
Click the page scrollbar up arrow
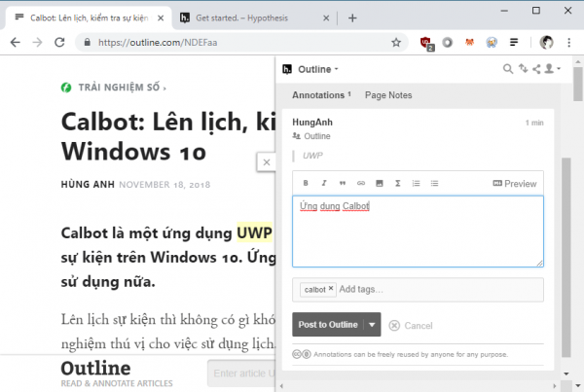point(577,61)
